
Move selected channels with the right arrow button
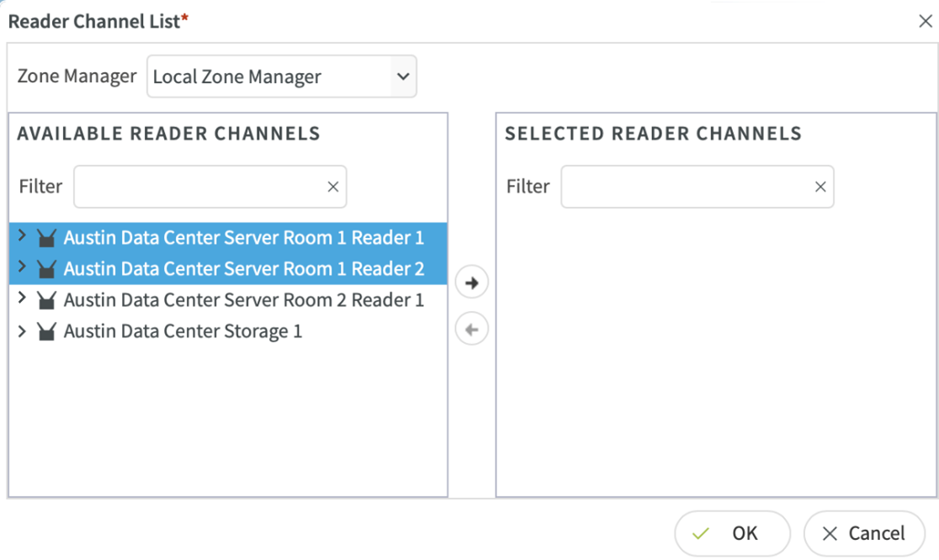(471, 283)
